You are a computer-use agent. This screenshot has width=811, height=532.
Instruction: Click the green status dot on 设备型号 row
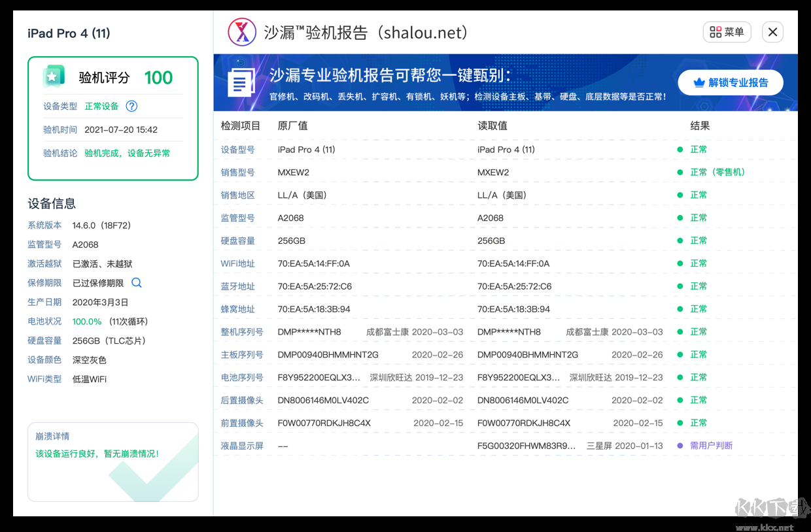tap(681, 149)
